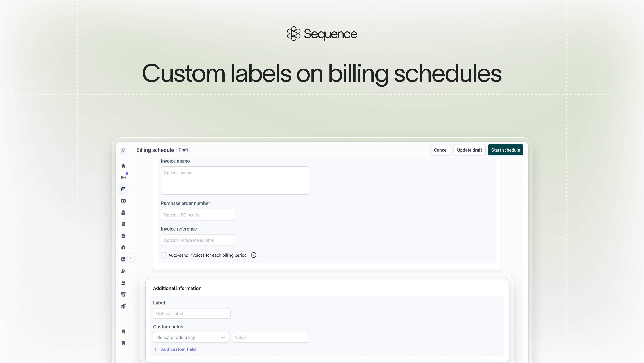The height and width of the screenshot is (363, 644).
Task: Select the calendar billing schedules sidebar icon
Action: click(x=123, y=189)
